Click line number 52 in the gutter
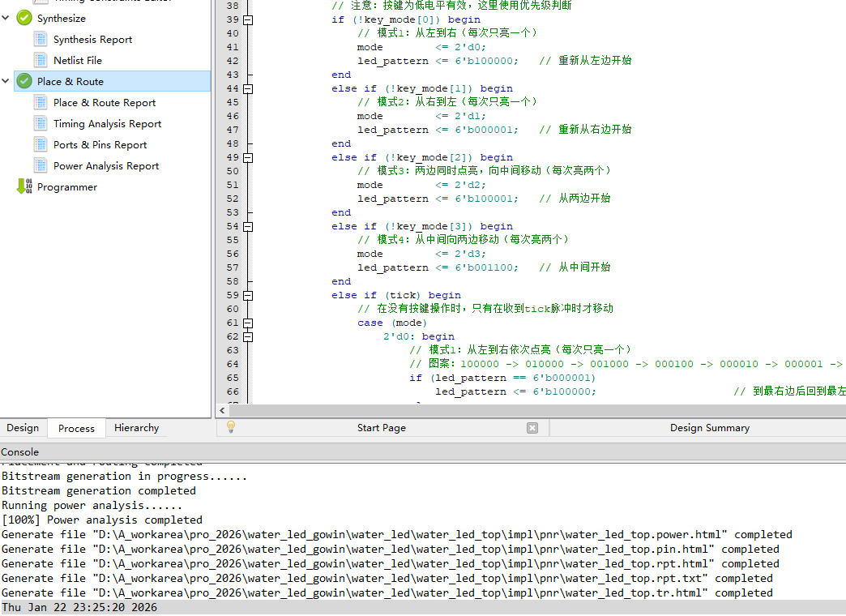846x616 pixels. point(233,199)
